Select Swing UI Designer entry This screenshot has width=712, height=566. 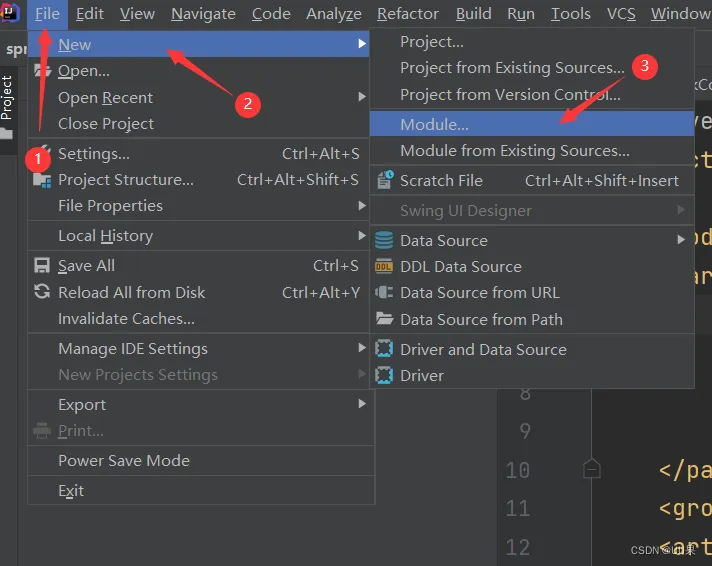[x=532, y=211]
